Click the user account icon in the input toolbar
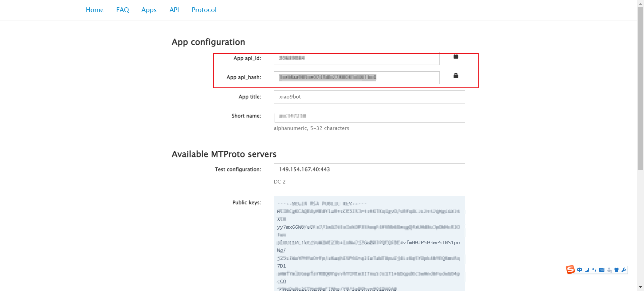The width and height of the screenshot is (644, 291). (x=609, y=270)
